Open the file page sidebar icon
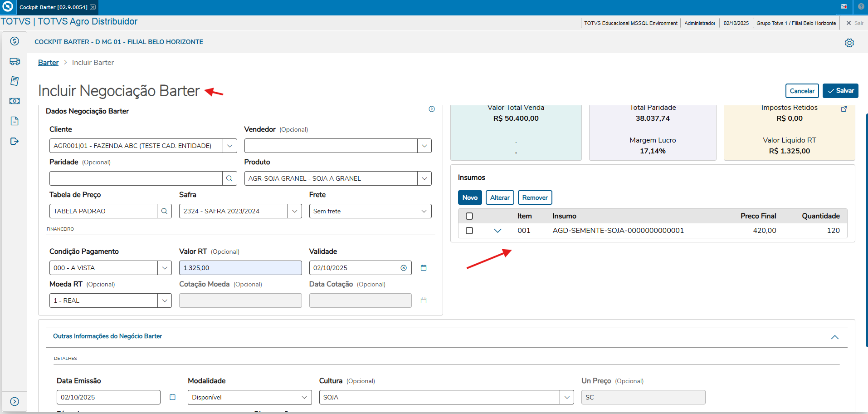 coord(15,121)
